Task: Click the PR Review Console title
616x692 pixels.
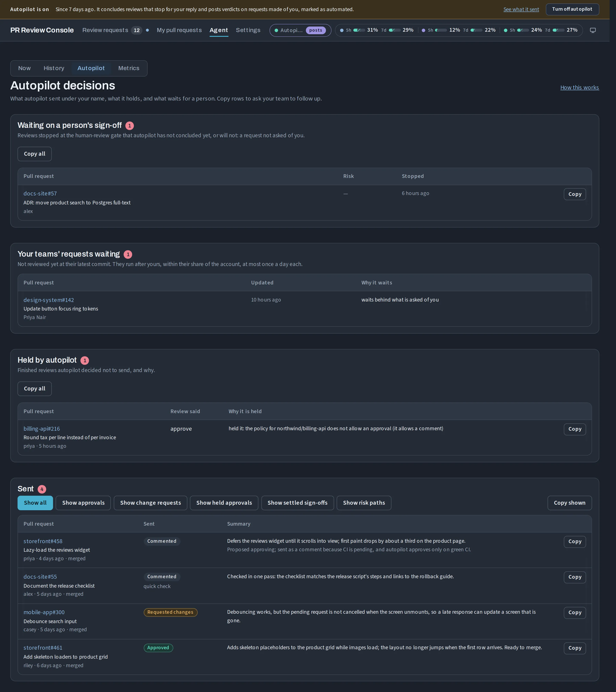Action: [x=42, y=30]
